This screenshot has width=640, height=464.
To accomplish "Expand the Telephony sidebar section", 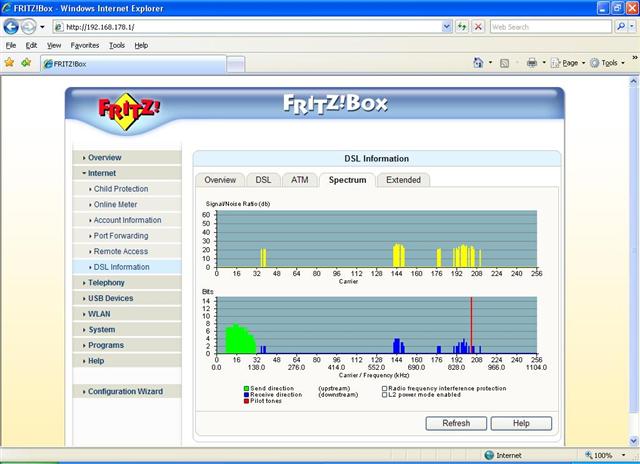I will (127, 283).
